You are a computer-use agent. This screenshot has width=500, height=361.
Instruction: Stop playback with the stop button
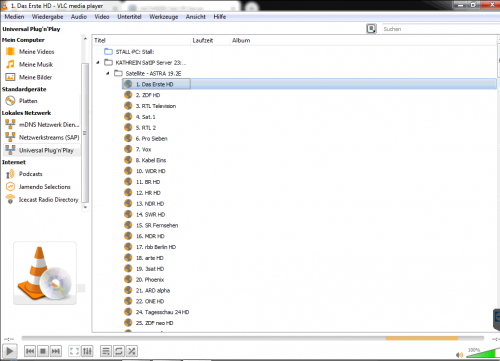point(43,351)
